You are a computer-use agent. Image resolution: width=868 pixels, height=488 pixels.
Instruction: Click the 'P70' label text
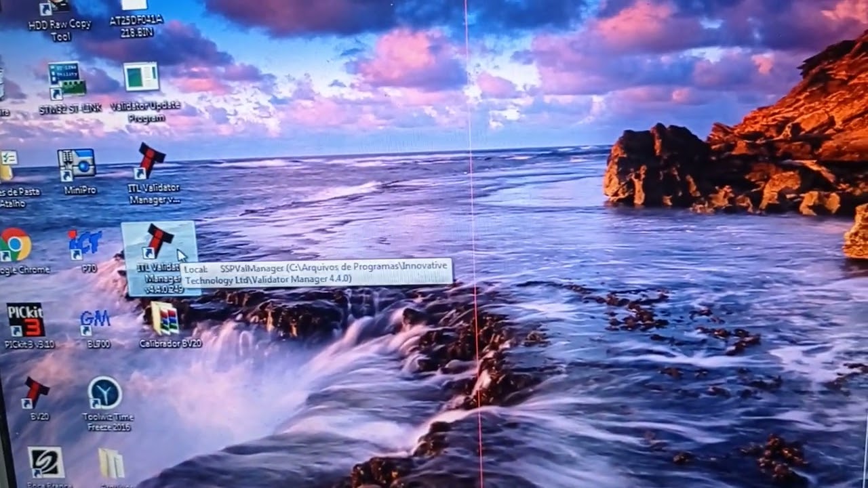tap(90, 268)
